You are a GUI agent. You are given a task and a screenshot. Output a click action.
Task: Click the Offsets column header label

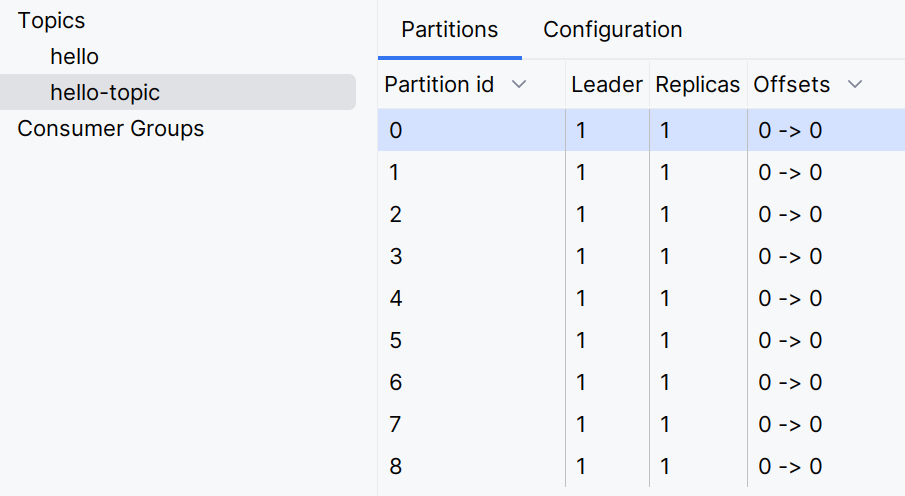(791, 85)
